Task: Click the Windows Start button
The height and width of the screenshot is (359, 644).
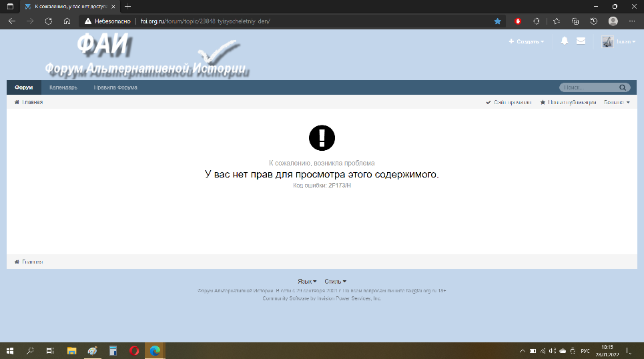Action: 11,350
